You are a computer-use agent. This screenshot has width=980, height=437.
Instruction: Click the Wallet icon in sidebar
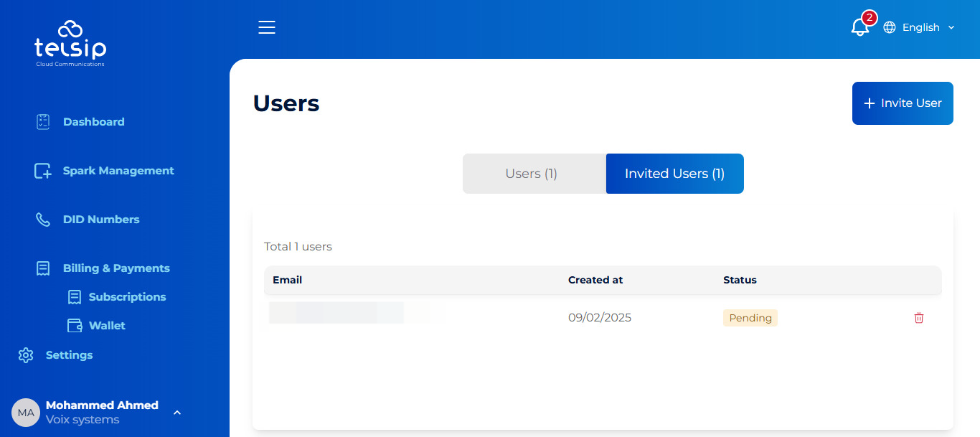click(74, 326)
